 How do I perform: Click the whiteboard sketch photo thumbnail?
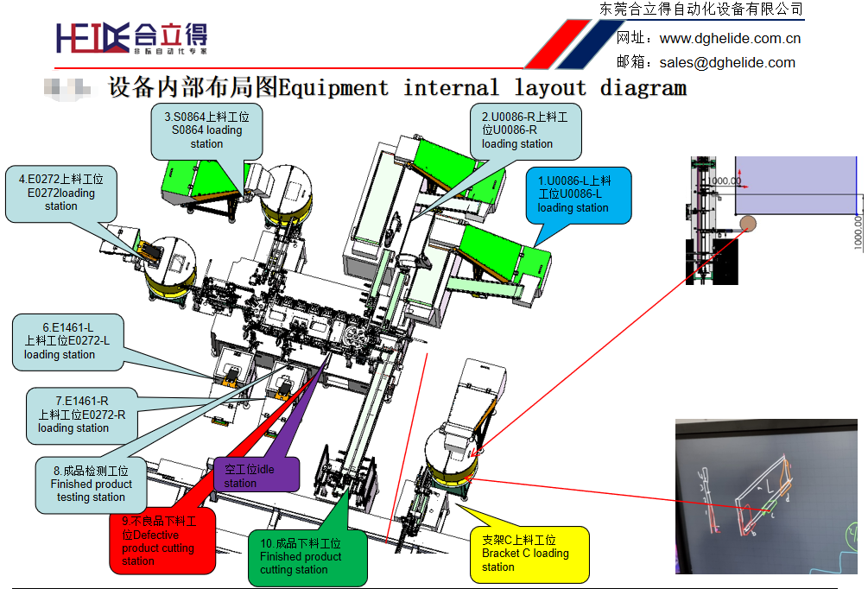(x=766, y=497)
